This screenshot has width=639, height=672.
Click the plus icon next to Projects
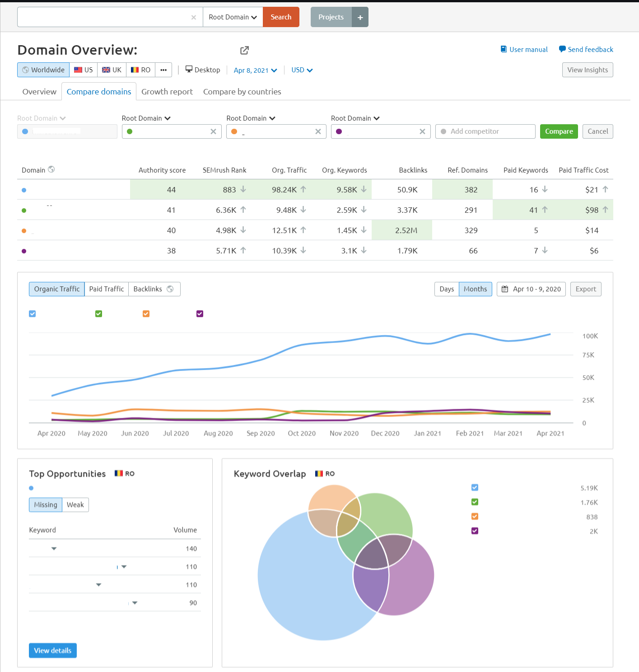pyautogui.click(x=360, y=17)
